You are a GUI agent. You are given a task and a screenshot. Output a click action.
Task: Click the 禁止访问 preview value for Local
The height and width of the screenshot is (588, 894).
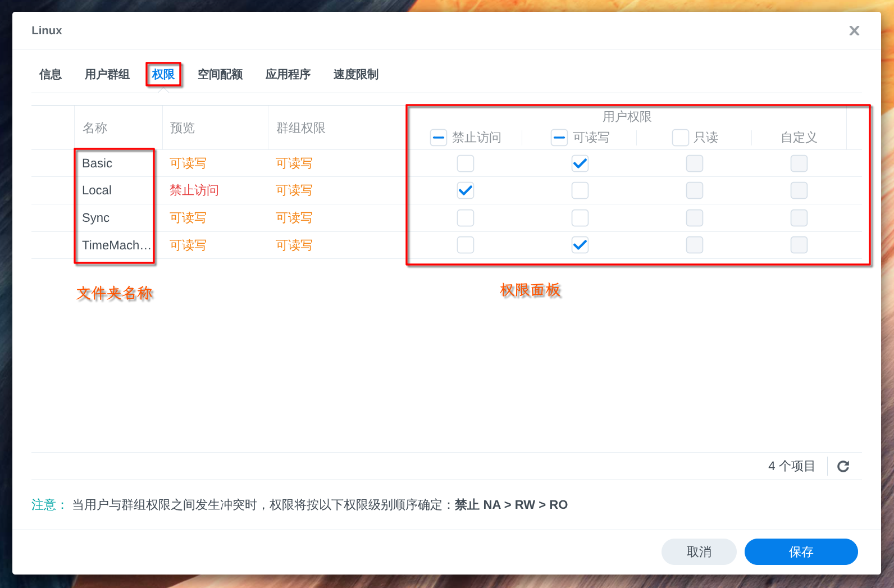(x=194, y=190)
